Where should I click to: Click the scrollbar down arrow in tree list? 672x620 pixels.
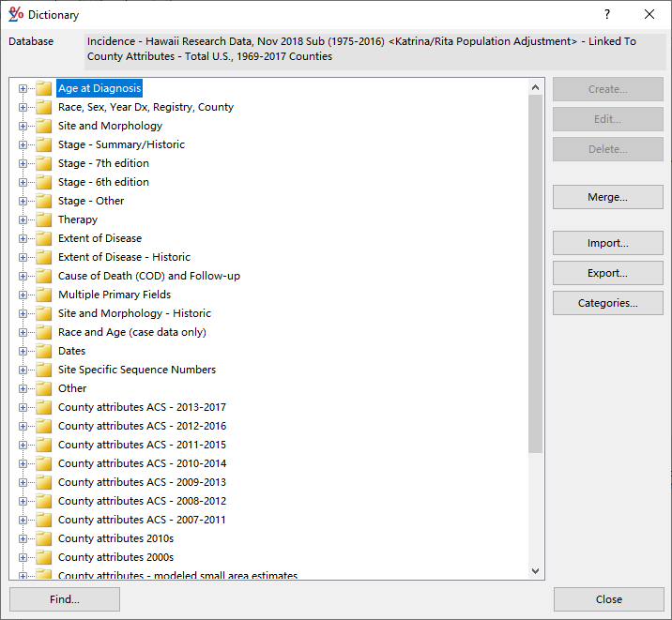536,570
